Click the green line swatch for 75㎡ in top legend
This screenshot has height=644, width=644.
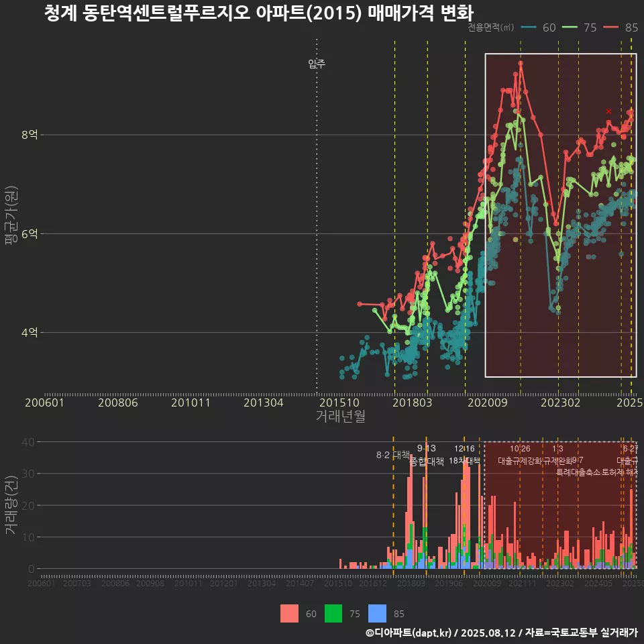570,28
